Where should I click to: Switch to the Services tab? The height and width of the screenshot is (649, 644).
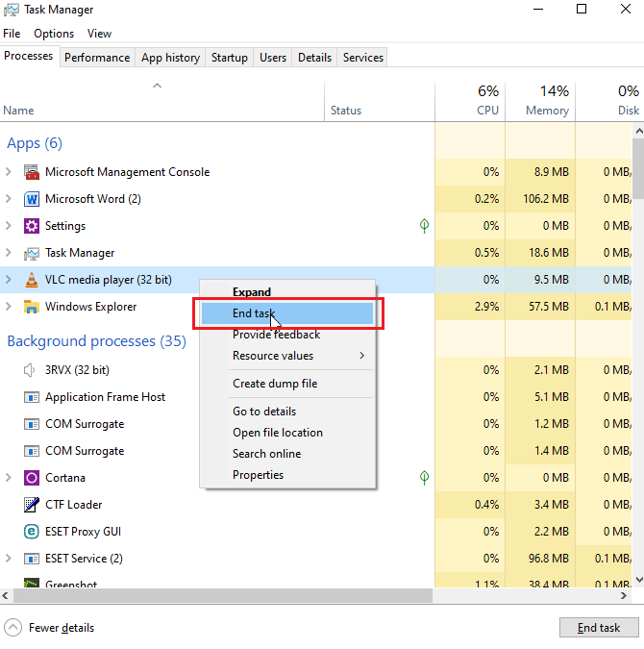(x=363, y=58)
